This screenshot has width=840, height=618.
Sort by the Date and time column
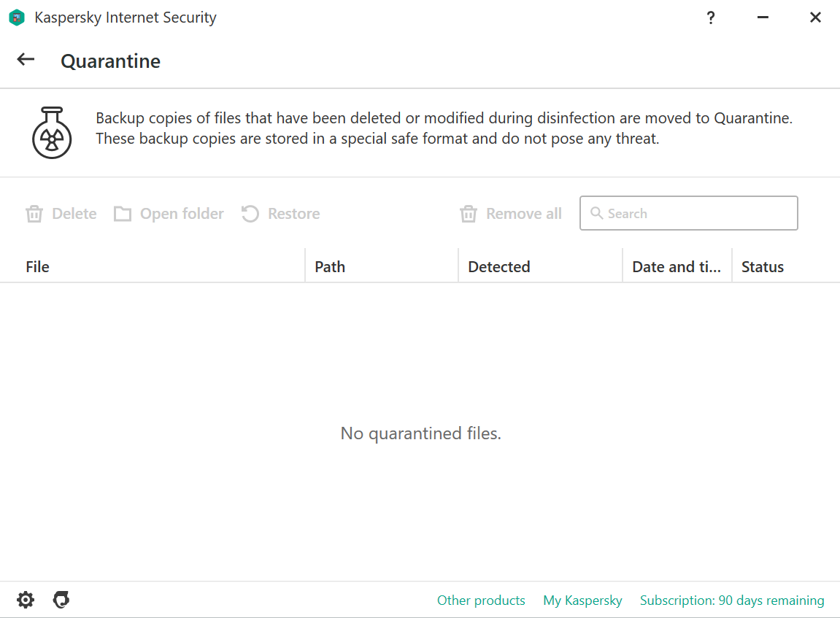(x=676, y=267)
